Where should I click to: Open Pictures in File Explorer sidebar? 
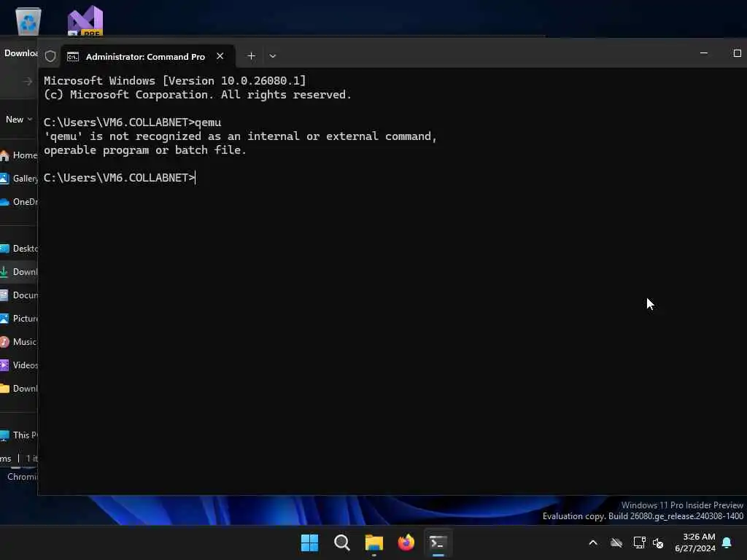coord(19,319)
